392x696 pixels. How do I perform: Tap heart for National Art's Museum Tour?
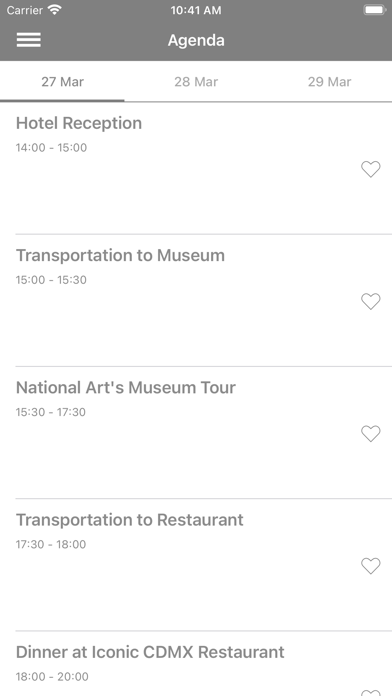pyautogui.click(x=371, y=434)
